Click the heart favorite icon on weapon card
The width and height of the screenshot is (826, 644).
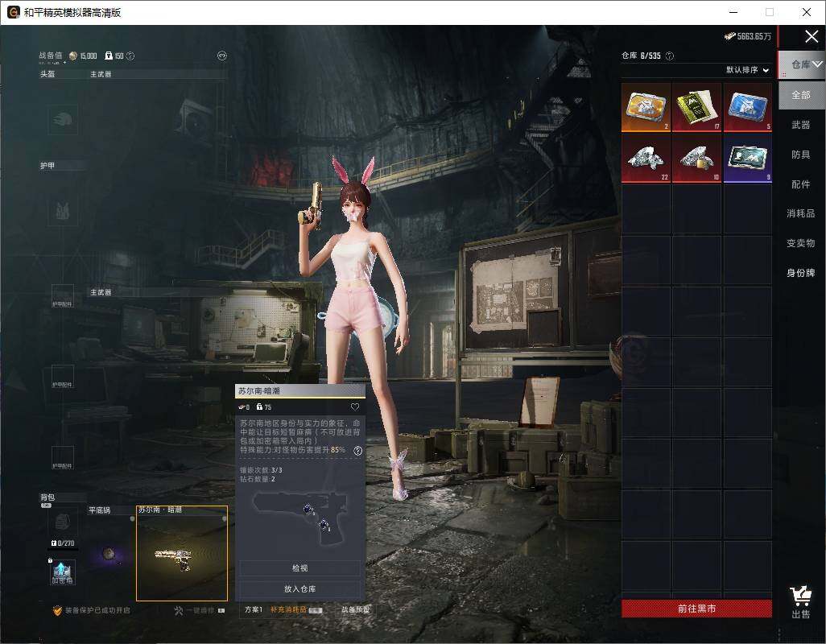pos(355,407)
